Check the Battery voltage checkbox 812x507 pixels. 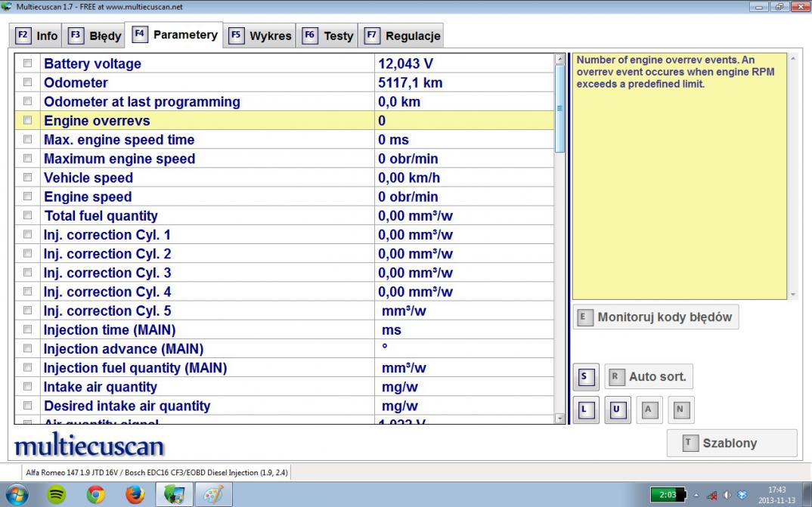click(27, 63)
